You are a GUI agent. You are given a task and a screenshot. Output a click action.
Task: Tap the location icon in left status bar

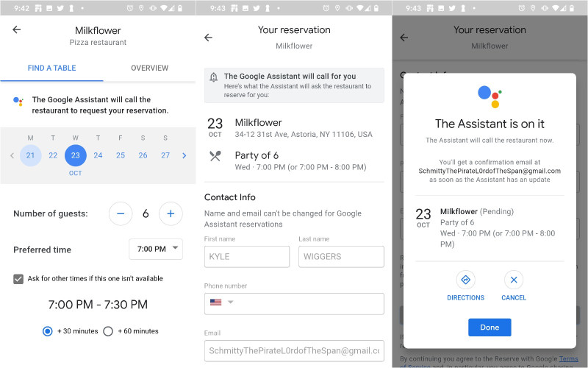point(141,8)
